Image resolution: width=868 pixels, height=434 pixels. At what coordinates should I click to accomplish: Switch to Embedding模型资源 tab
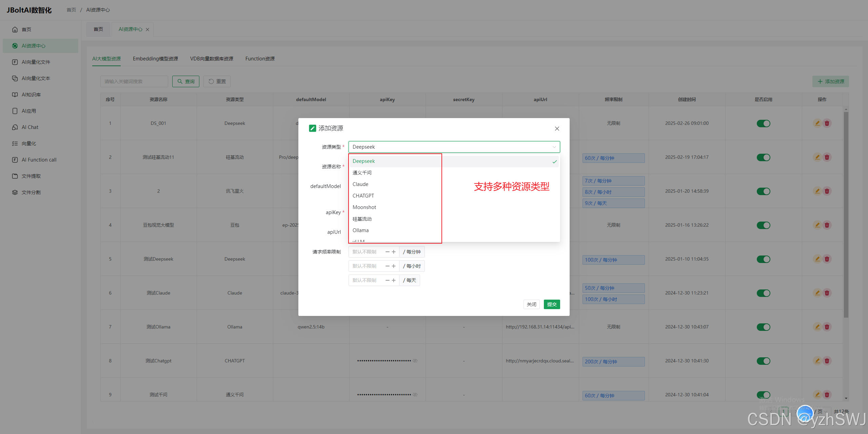pyautogui.click(x=155, y=59)
